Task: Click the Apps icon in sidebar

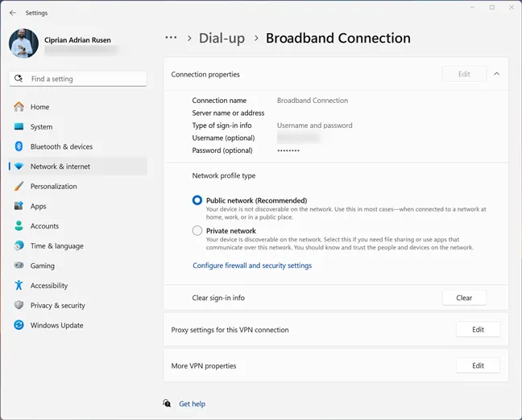Action: [19, 206]
